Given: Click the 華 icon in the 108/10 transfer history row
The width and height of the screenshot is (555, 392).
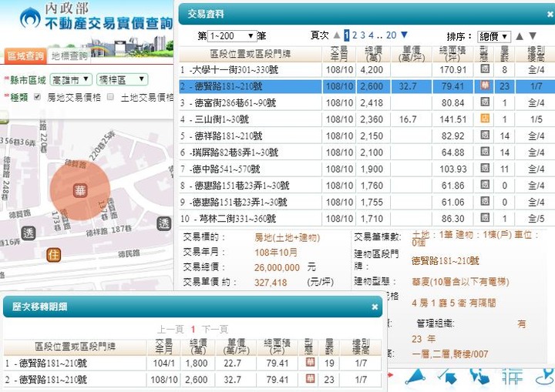Looking at the screenshot, I should click(310, 379).
